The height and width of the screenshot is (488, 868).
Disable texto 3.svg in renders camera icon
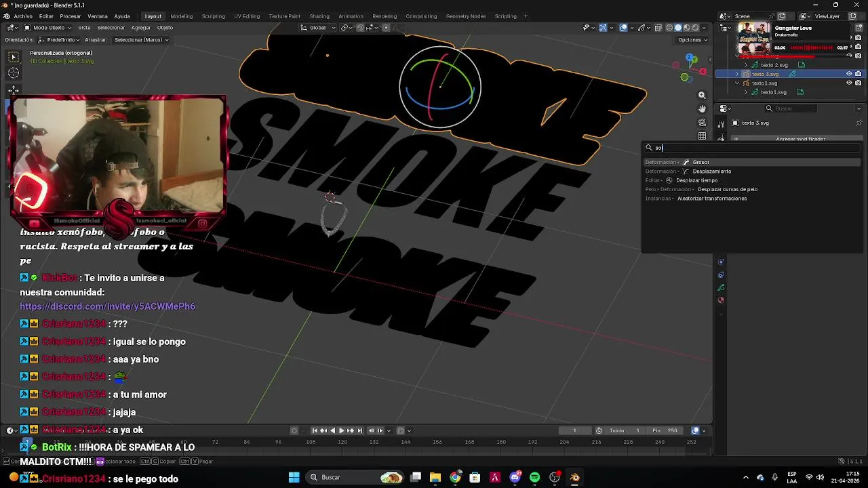pos(859,74)
